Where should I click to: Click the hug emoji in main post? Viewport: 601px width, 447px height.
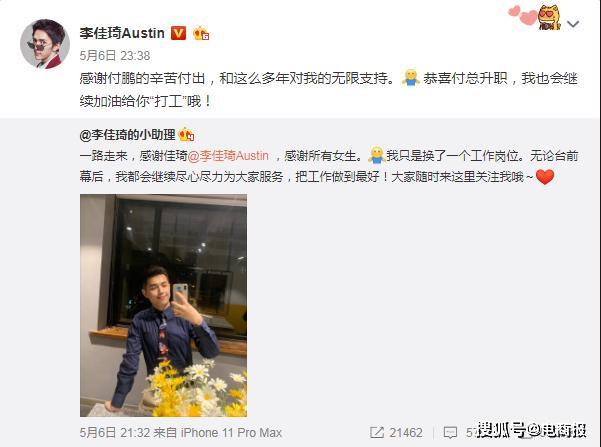point(411,78)
